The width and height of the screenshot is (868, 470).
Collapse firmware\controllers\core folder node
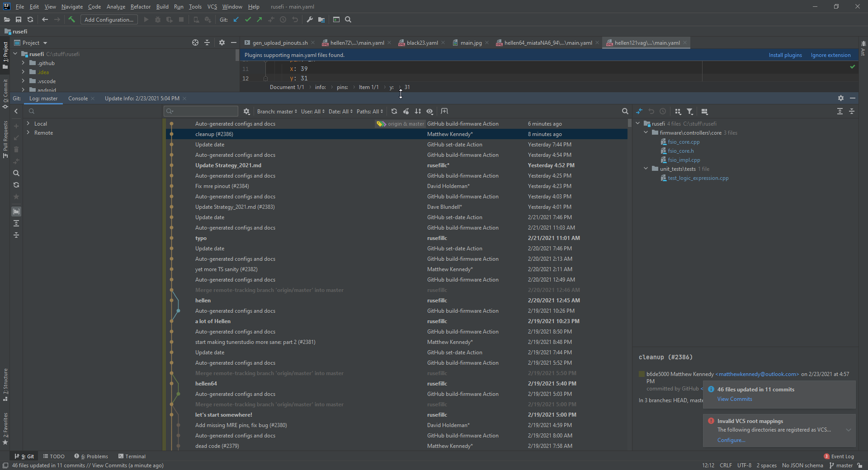point(646,132)
